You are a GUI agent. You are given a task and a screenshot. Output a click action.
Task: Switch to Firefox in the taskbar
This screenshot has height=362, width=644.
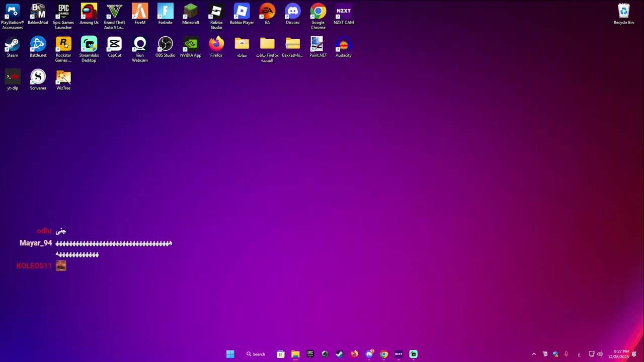(354, 354)
